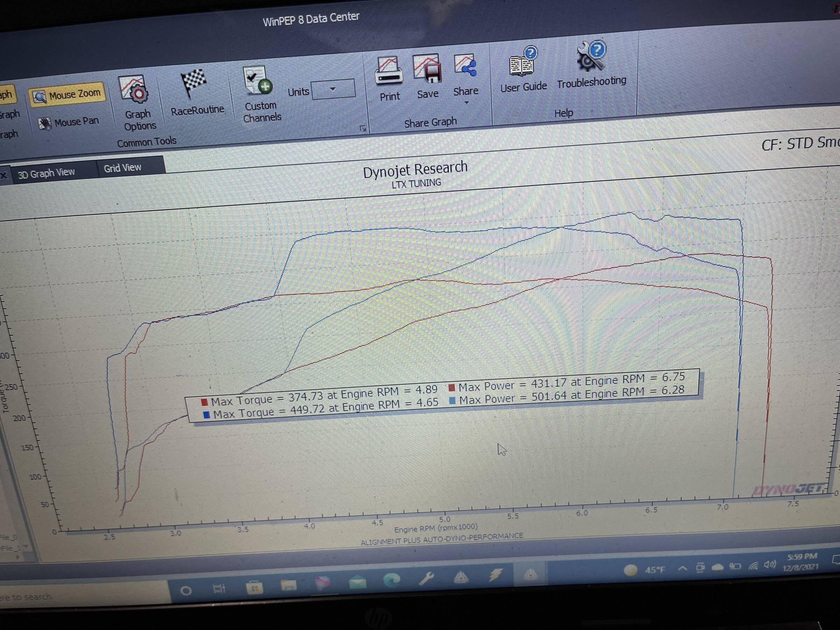This screenshot has width=840, height=630.
Task: Open the volume control in tray
Action: click(770, 565)
